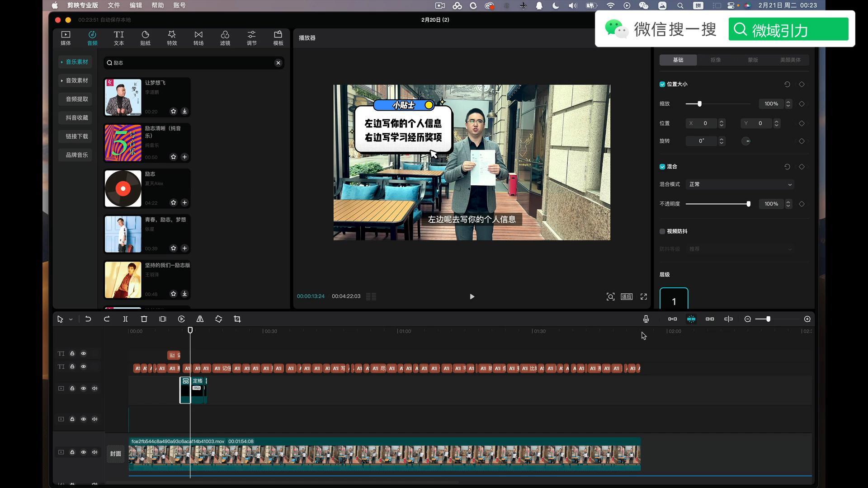Hide the top text track eye icon

coord(83,353)
